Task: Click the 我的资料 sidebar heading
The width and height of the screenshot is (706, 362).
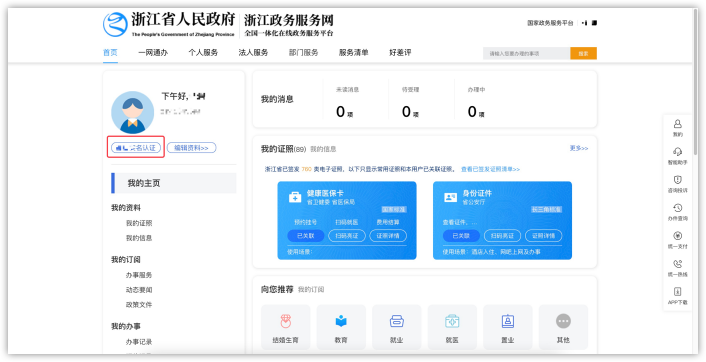Action: [126, 208]
